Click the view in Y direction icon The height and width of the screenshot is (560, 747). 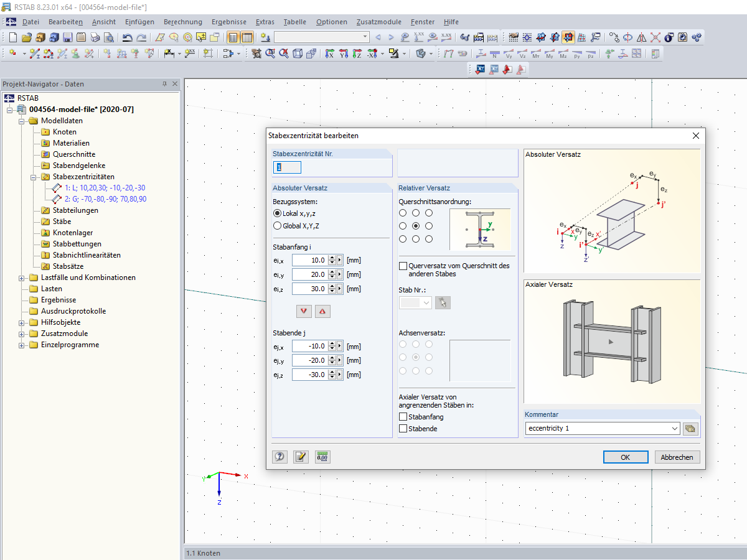343,54
